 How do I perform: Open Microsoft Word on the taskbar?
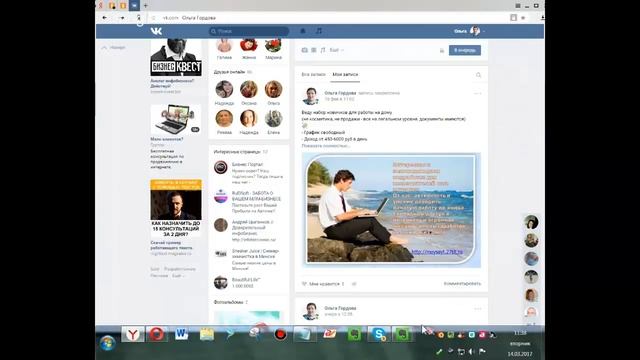[182, 335]
